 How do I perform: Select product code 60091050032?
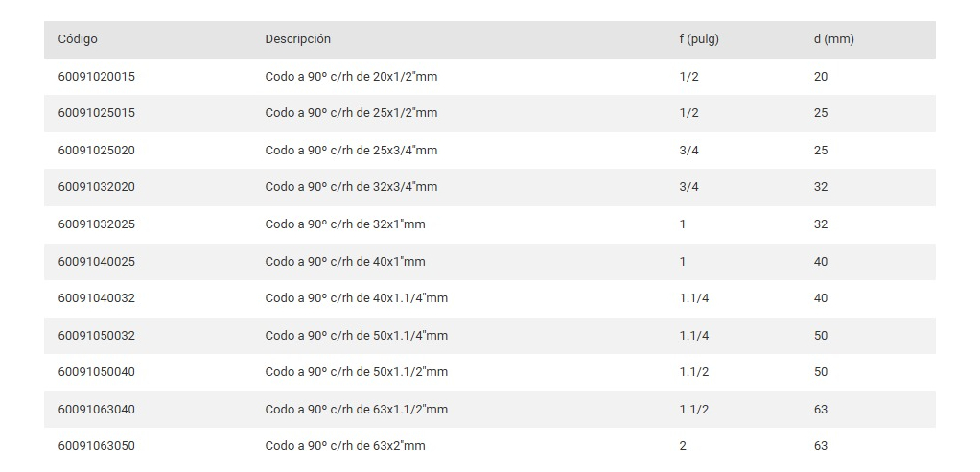click(96, 336)
